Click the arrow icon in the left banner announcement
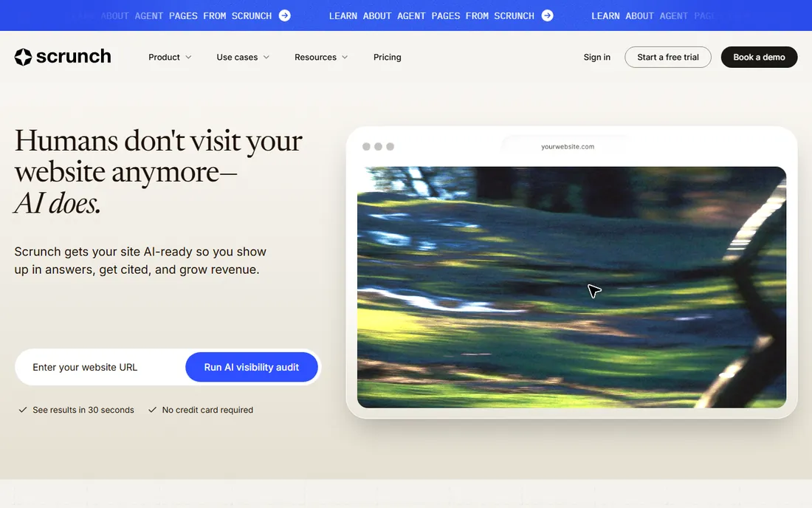 tap(285, 16)
